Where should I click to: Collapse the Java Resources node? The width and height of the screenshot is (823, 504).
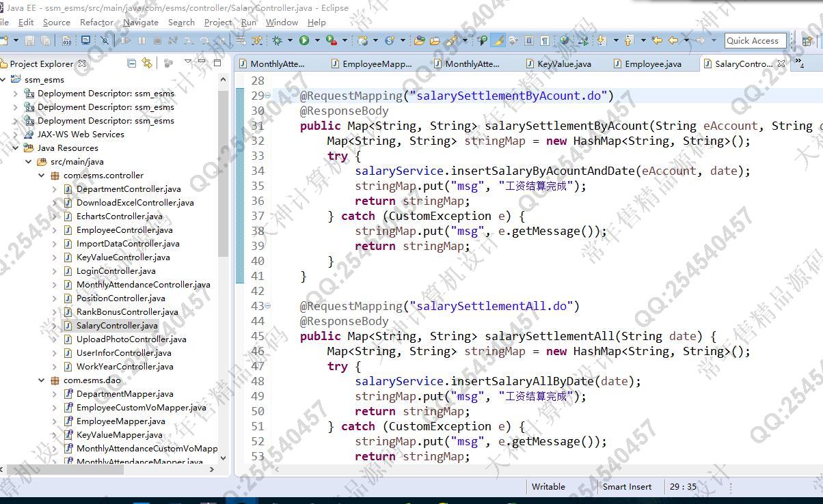[16, 148]
